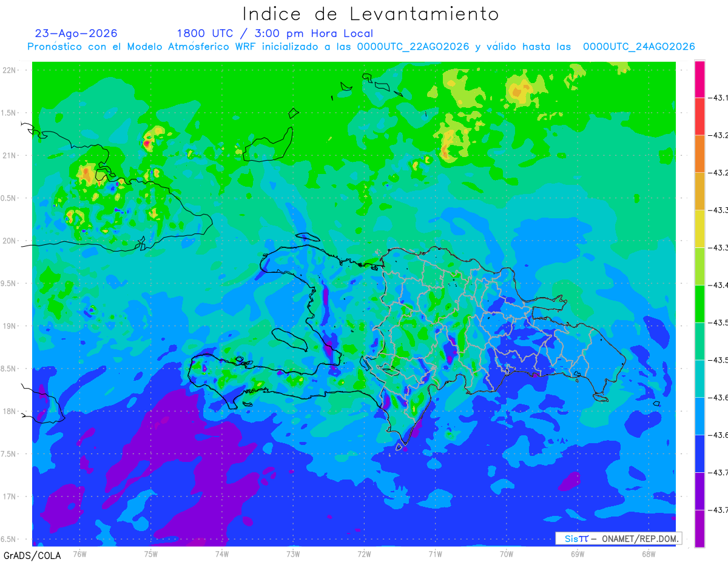Click the '-43.4' legend value

coord(719,285)
